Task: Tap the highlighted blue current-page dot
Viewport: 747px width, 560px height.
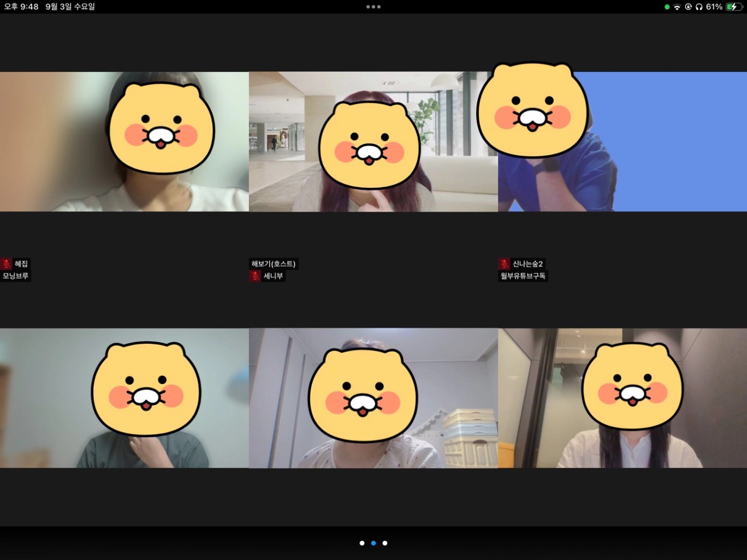Action: [x=373, y=543]
